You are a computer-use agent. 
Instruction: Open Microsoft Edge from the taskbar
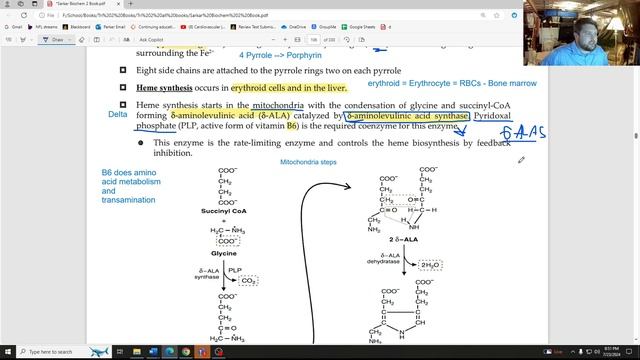tap(169, 352)
